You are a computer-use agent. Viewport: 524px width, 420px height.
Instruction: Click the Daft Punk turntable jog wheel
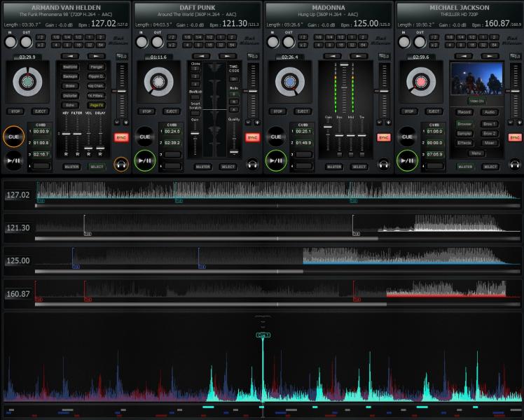158,83
